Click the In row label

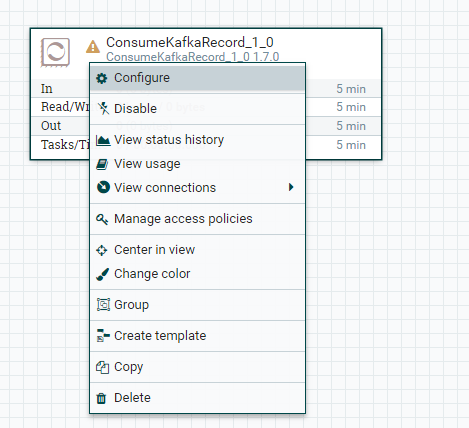(x=47, y=89)
